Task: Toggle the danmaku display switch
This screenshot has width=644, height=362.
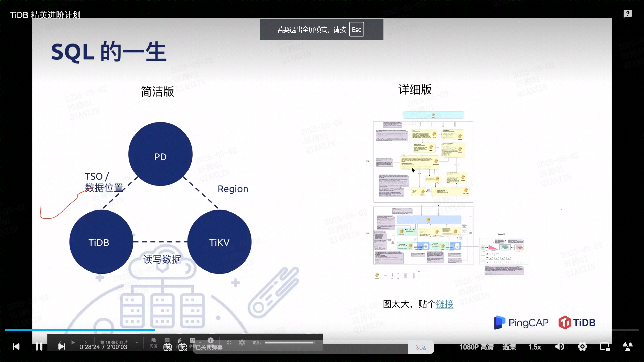Action: coord(168,348)
